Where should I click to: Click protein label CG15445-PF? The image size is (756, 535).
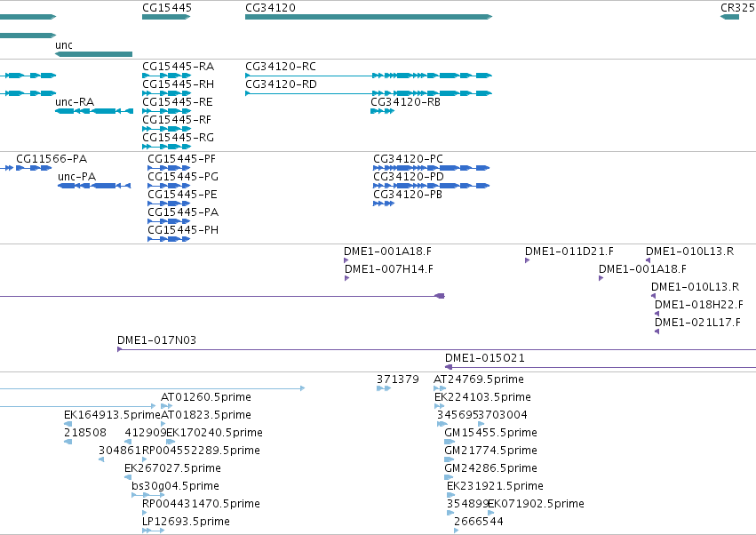point(181,159)
